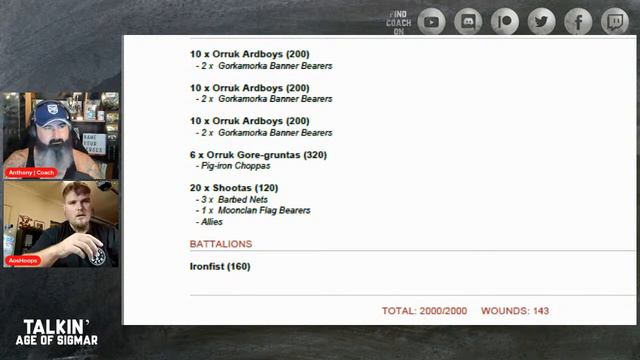Viewport: 640px width, 360px height.
Task: Open the Discord social icon
Action: click(x=468, y=21)
